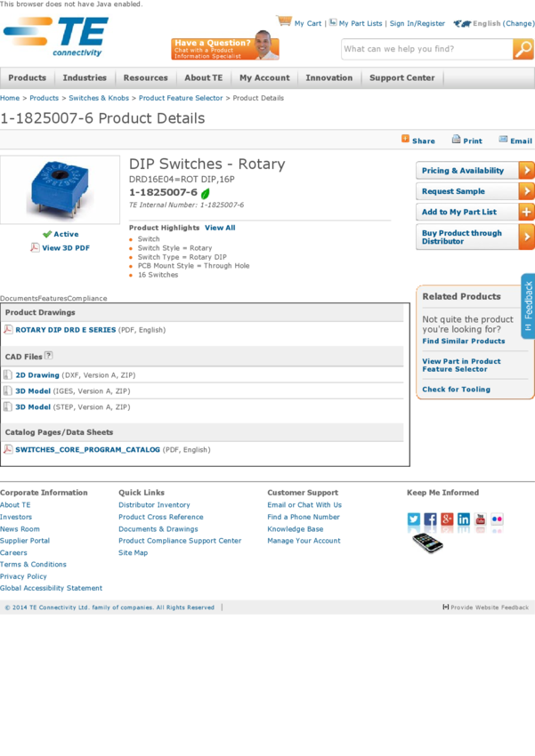Open the SWITCHES_CORE_PROGRAM_CATALOG document link
This screenshot has height=756, width=535.
[88, 449]
